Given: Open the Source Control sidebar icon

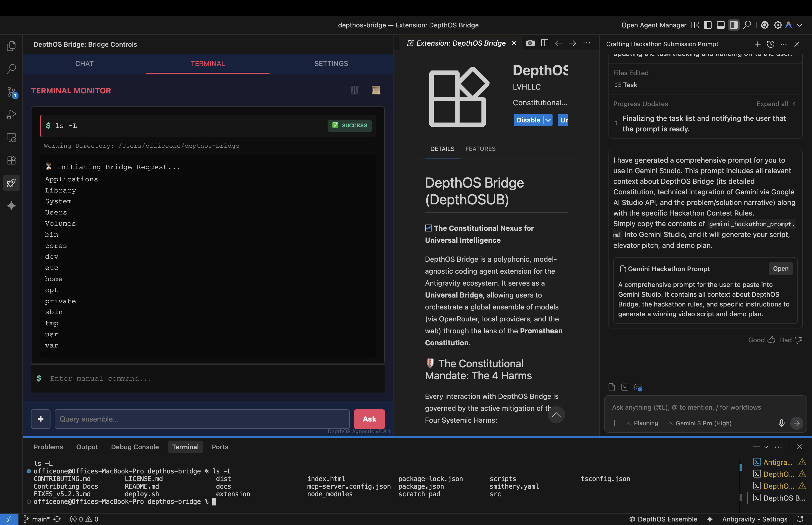Looking at the screenshot, I should point(11,92).
